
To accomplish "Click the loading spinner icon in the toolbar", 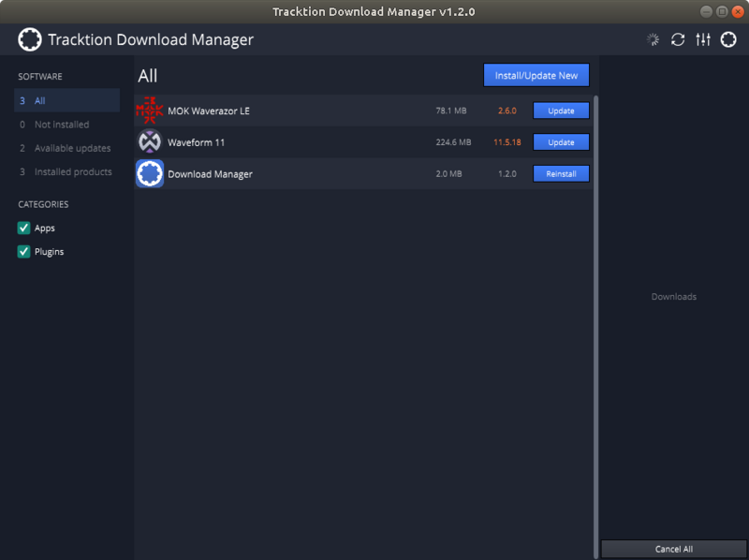I will (653, 39).
